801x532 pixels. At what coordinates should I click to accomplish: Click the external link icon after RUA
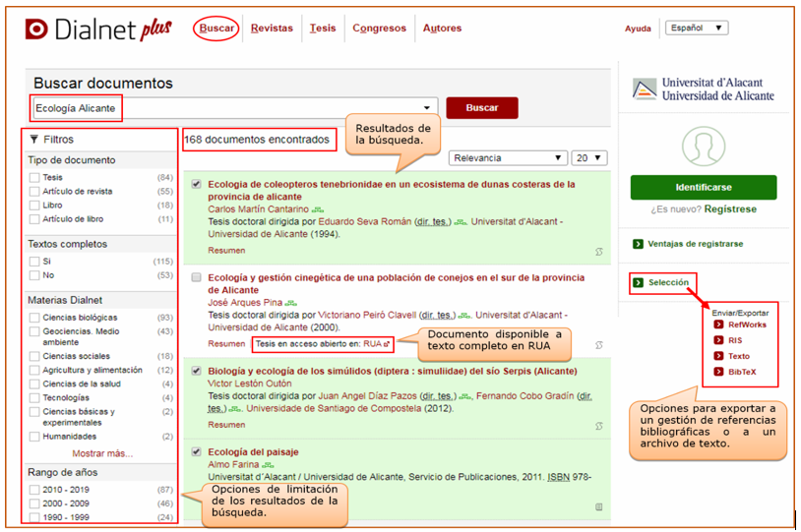(387, 344)
